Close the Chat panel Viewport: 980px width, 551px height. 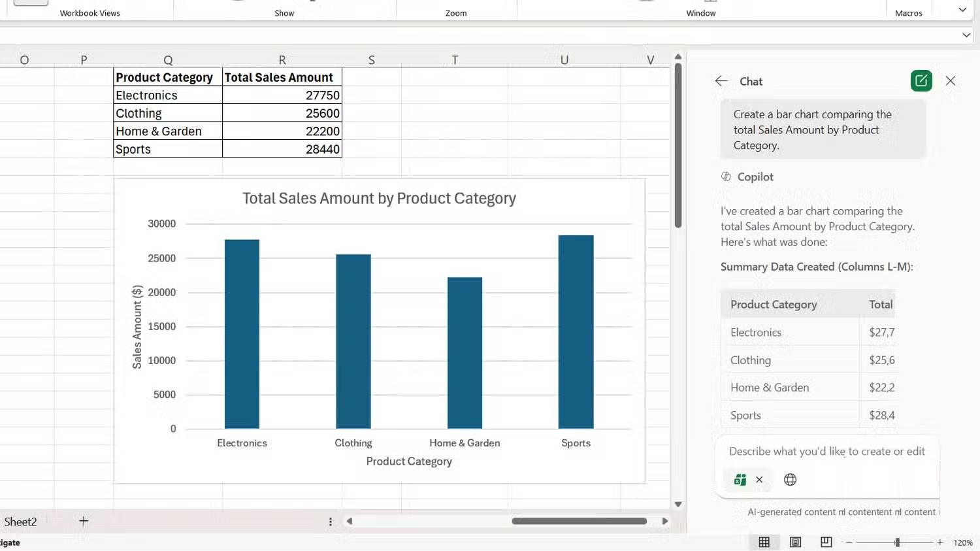pos(951,80)
